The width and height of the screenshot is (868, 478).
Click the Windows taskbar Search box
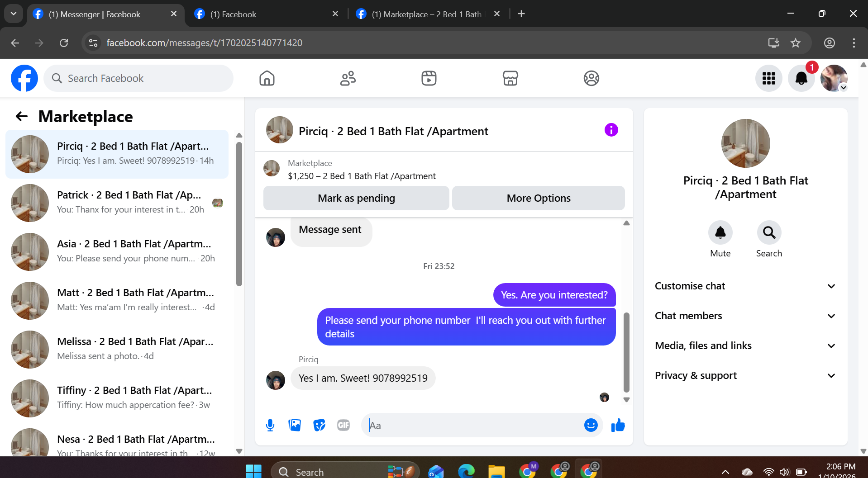coord(345,471)
